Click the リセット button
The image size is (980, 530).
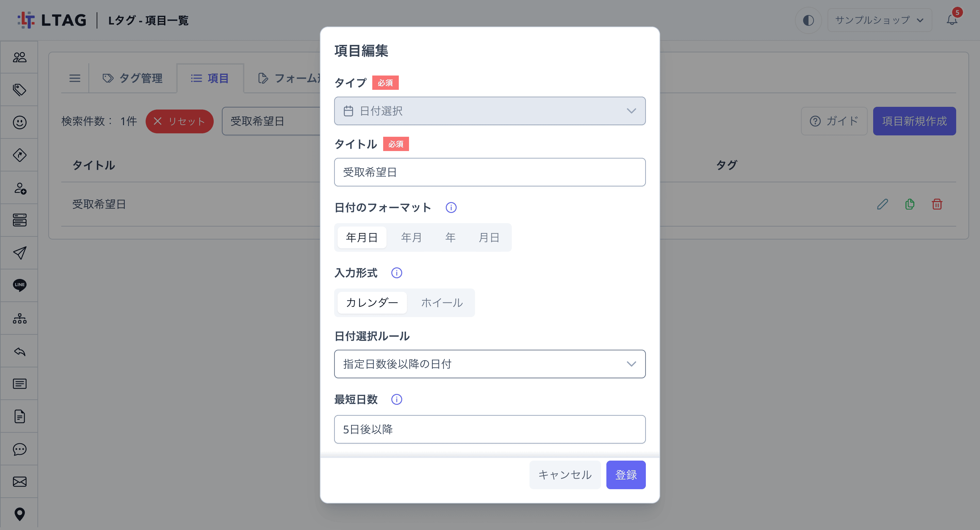click(179, 121)
